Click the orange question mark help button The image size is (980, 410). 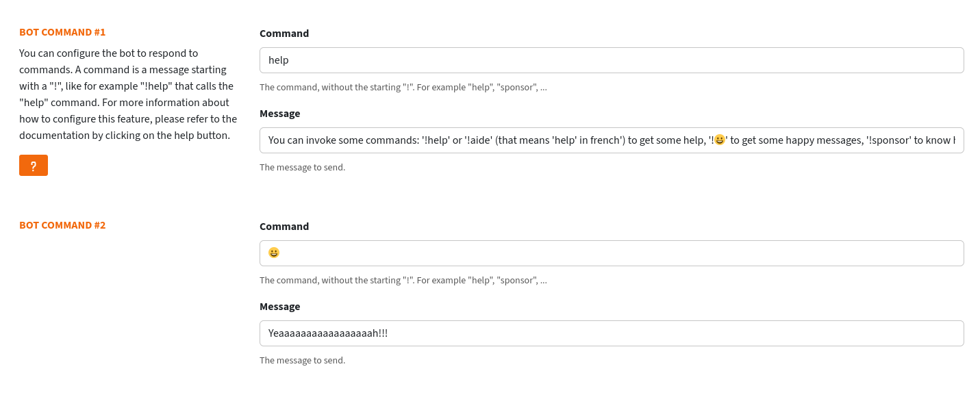coord(34,166)
